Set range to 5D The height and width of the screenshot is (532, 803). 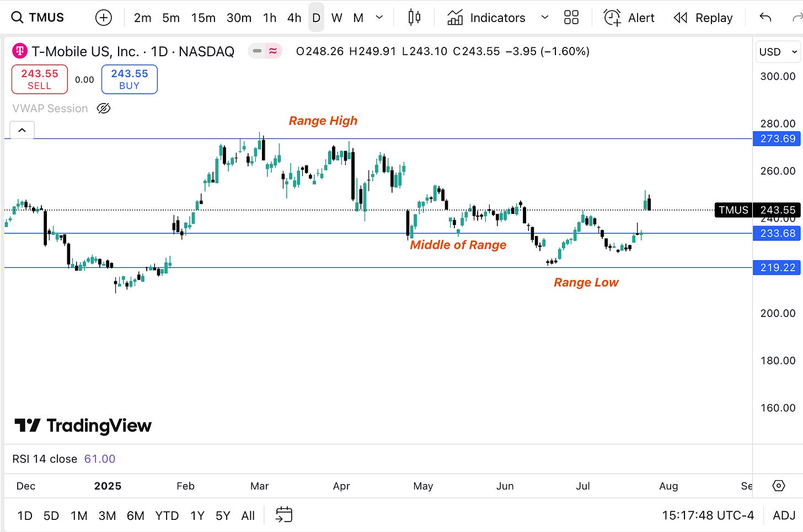pyautogui.click(x=51, y=515)
